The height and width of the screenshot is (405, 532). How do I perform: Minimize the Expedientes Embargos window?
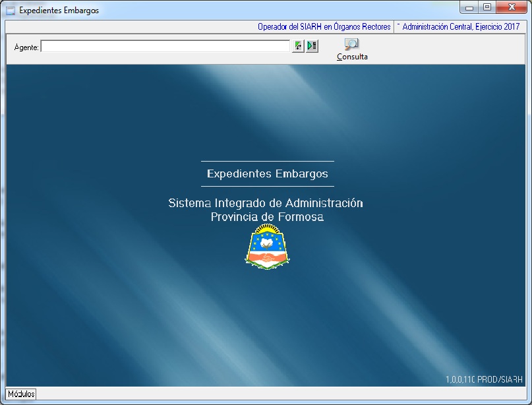click(x=469, y=7)
